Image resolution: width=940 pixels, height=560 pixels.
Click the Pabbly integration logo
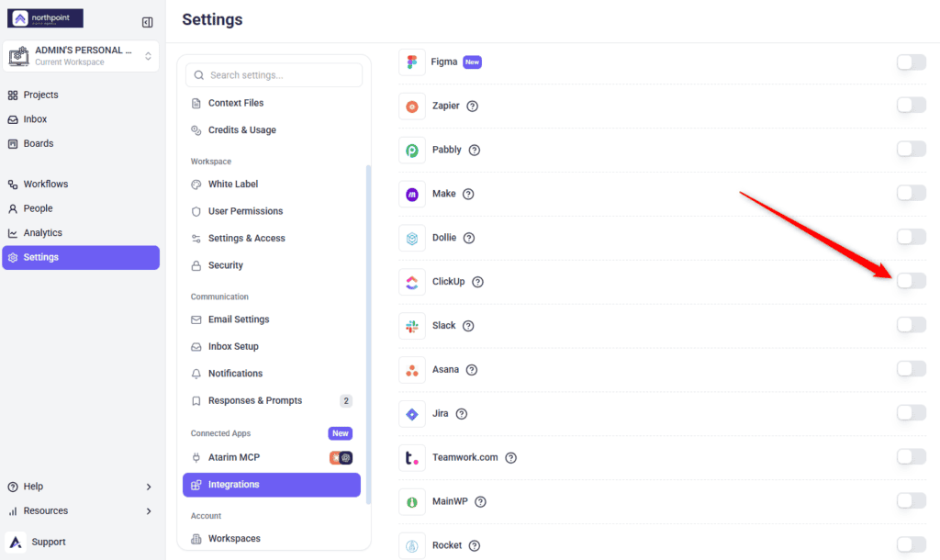(x=412, y=150)
